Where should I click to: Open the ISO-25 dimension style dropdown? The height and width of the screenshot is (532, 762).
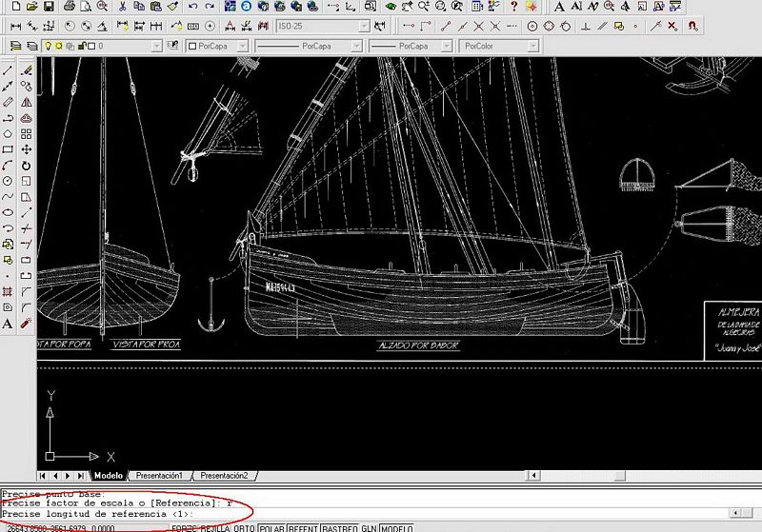click(x=364, y=27)
